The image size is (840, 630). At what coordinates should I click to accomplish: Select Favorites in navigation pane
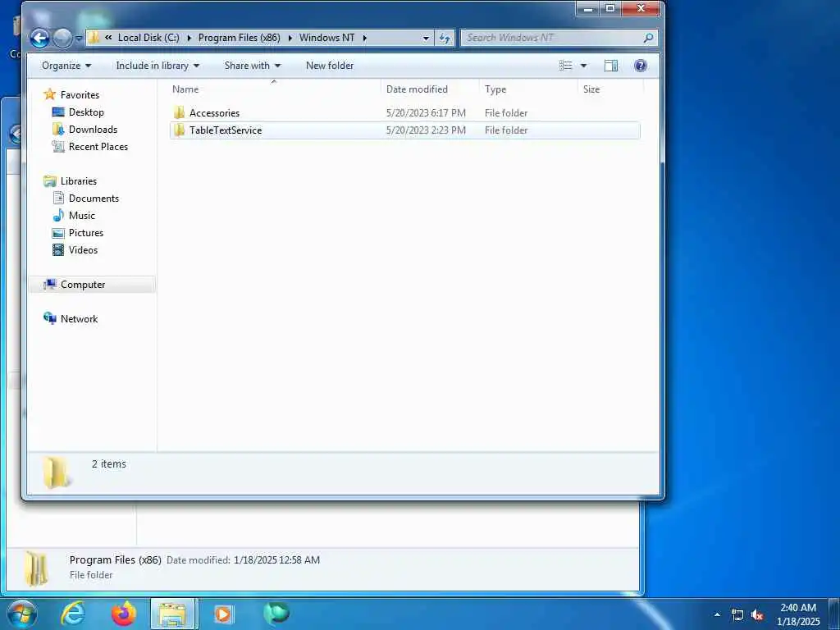click(x=80, y=95)
